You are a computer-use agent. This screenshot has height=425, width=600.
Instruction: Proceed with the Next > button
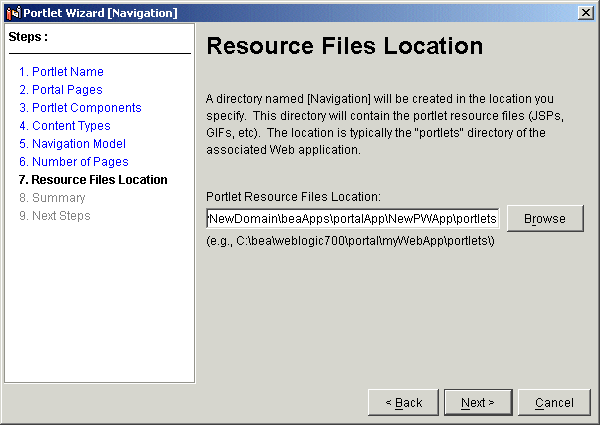[478, 402]
